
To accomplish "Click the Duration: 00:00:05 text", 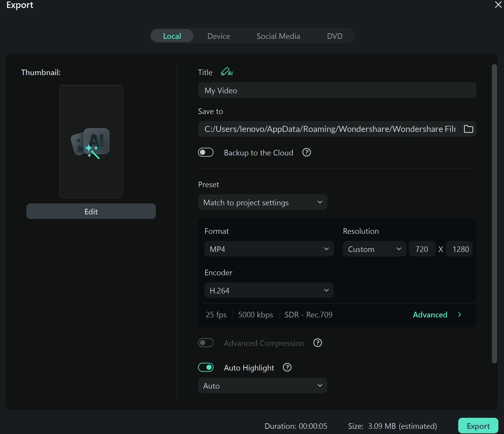I will point(296,426).
